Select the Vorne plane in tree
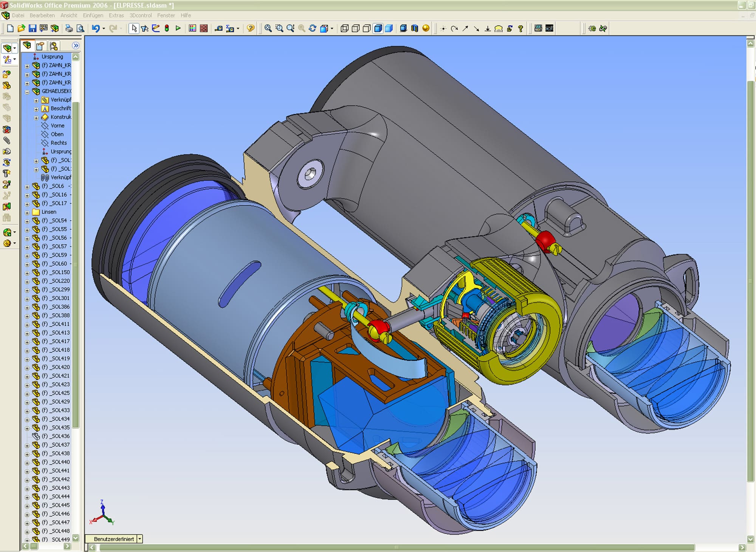The image size is (756, 552). (x=57, y=126)
